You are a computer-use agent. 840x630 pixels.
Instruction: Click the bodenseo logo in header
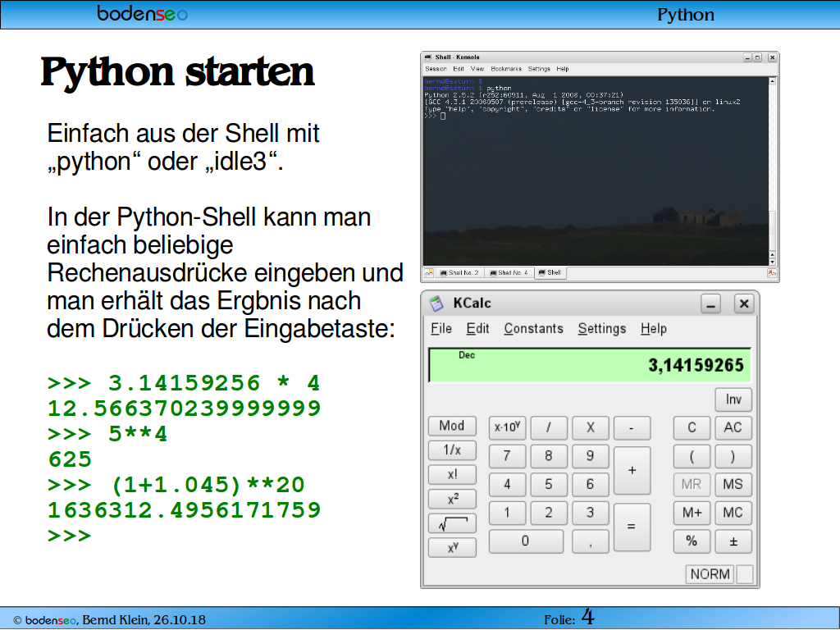click(143, 13)
